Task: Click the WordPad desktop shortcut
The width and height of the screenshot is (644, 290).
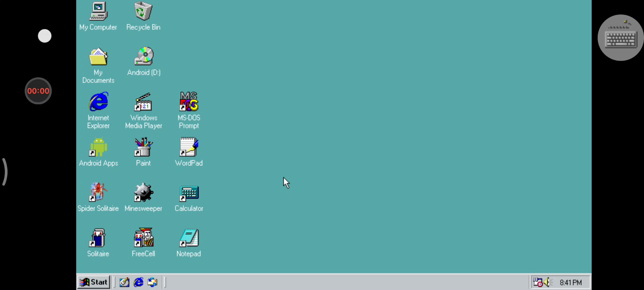Action: (189, 147)
